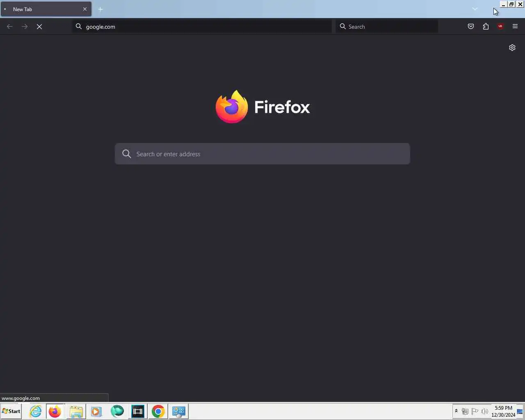Click the Search or enter address field

pos(262,154)
